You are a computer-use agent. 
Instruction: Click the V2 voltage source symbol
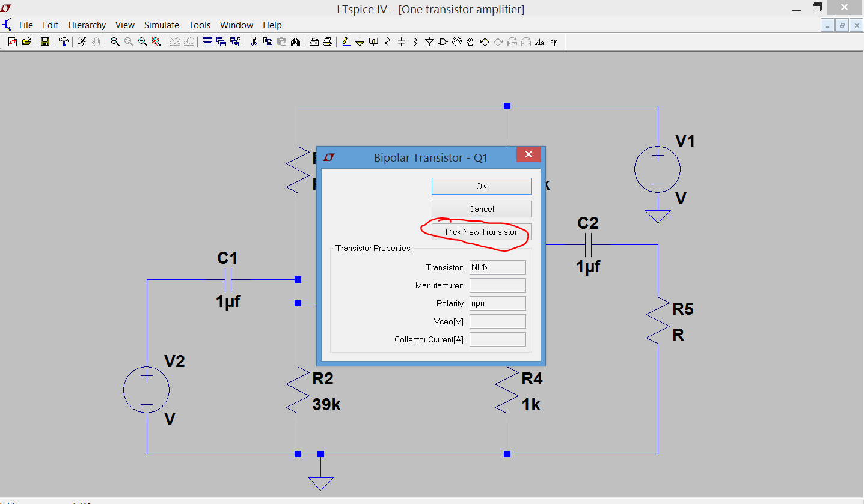(x=147, y=390)
